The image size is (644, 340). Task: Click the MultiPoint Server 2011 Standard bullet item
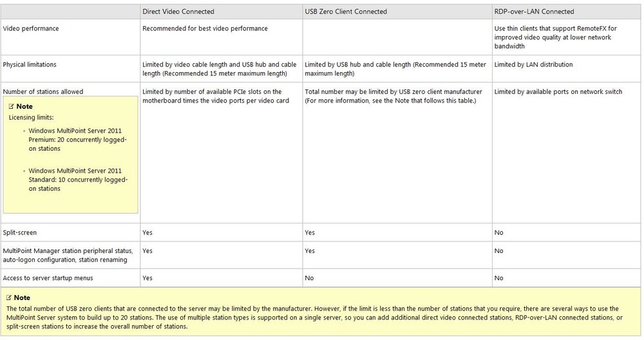[x=78, y=180]
